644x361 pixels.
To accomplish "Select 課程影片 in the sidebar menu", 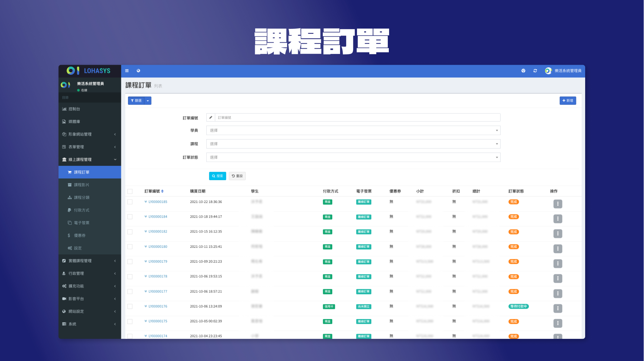I will tap(81, 185).
